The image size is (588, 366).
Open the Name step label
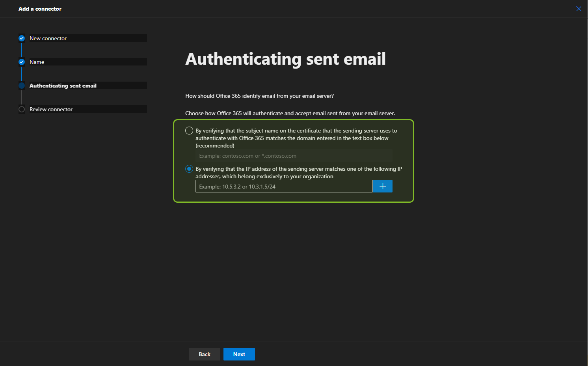click(x=37, y=62)
